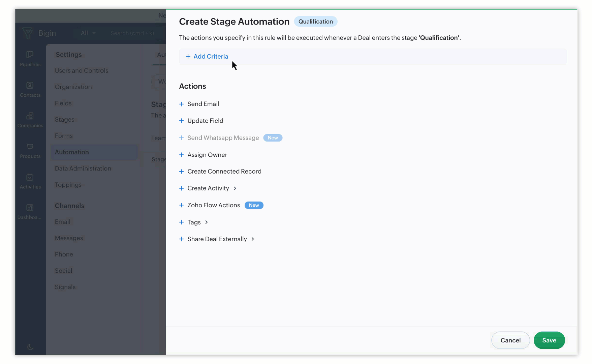Open Data Administration settings item

point(83,169)
